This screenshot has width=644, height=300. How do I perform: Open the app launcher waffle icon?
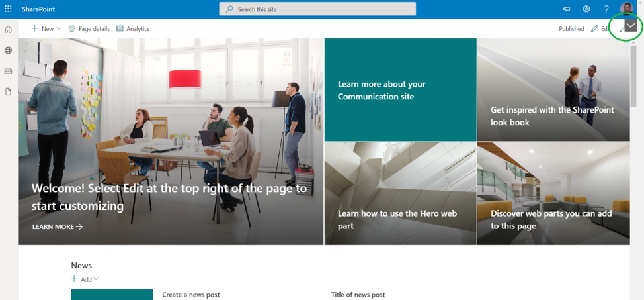click(8, 9)
